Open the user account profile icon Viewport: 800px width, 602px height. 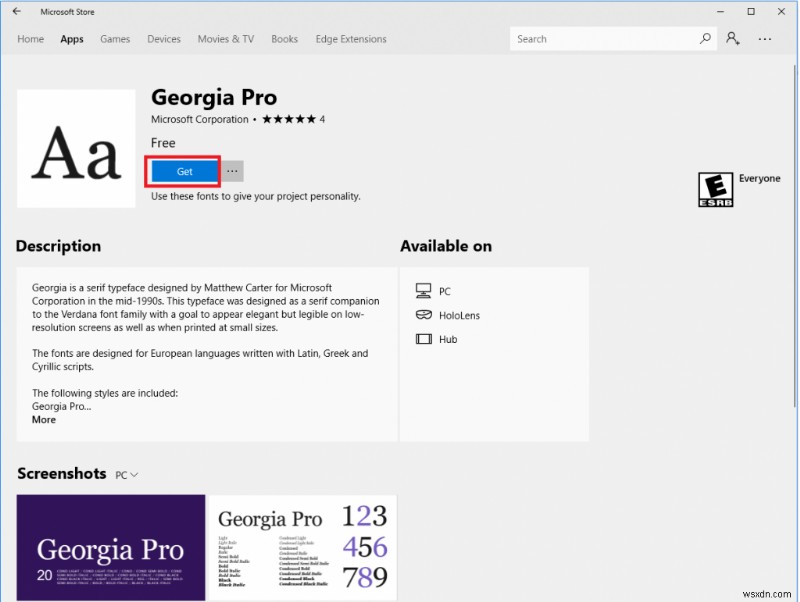click(733, 38)
